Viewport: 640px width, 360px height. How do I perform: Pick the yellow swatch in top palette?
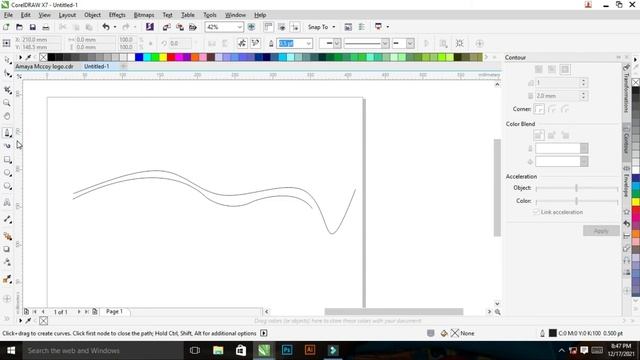[163, 58]
